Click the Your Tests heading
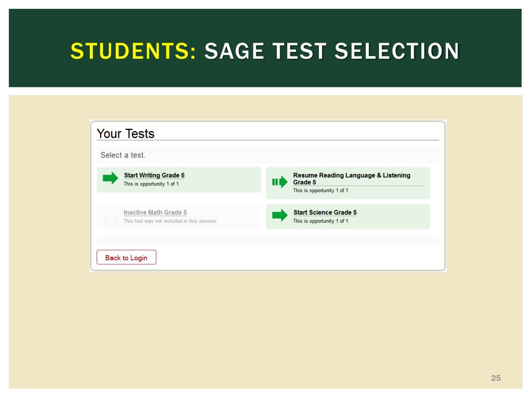Image resolution: width=532 pixels, height=399 pixels. point(126,134)
